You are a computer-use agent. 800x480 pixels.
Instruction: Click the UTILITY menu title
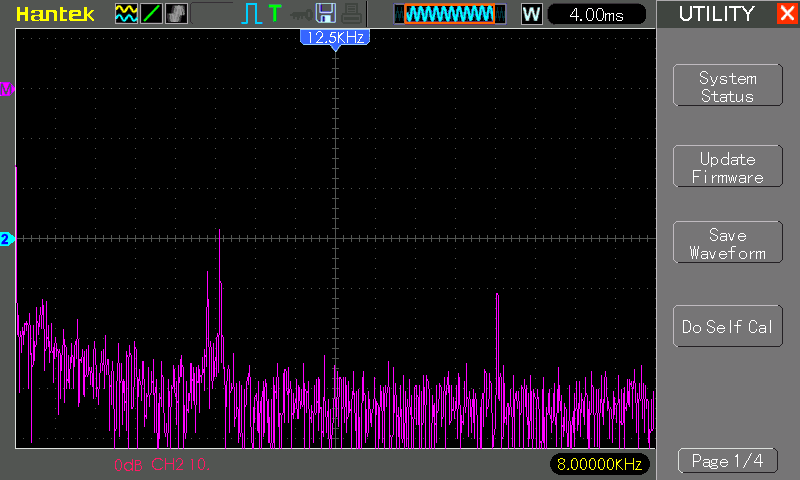[x=716, y=14]
